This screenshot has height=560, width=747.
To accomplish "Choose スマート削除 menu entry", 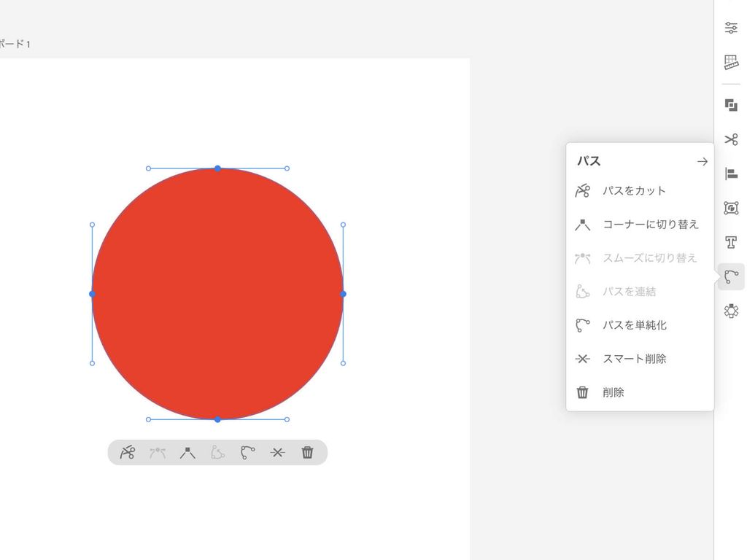I will (x=640, y=359).
